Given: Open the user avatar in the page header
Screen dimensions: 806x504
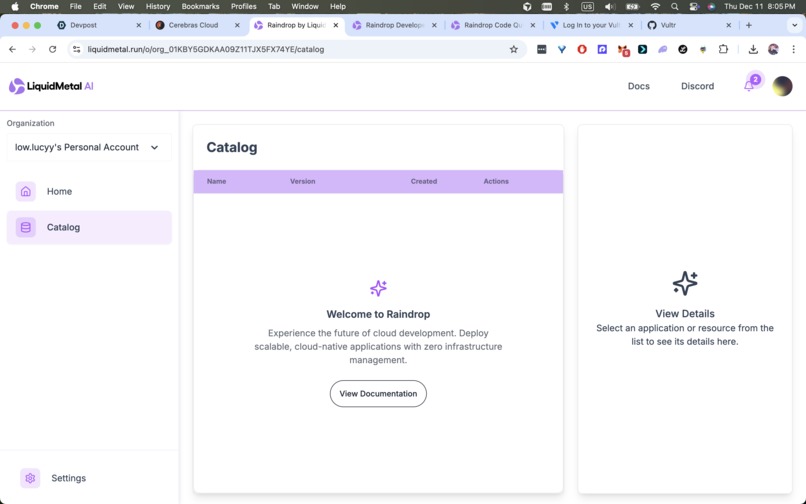Looking at the screenshot, I should pyautogui.click(x=782, y=86).
